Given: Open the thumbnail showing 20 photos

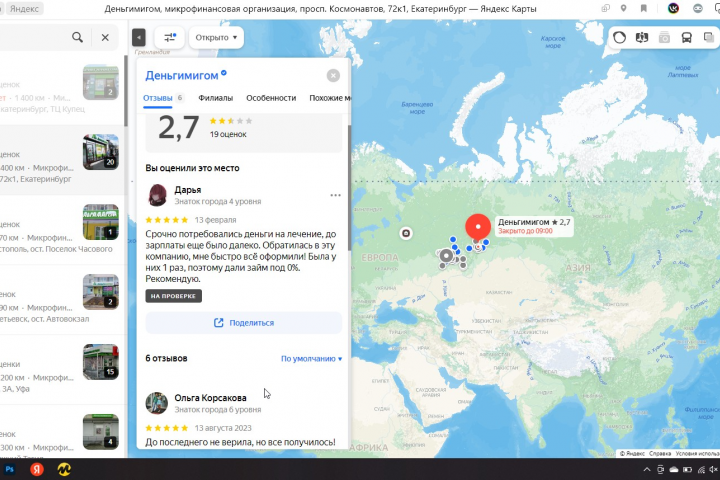Looking at the screenshot, I should tap(101, 152).
